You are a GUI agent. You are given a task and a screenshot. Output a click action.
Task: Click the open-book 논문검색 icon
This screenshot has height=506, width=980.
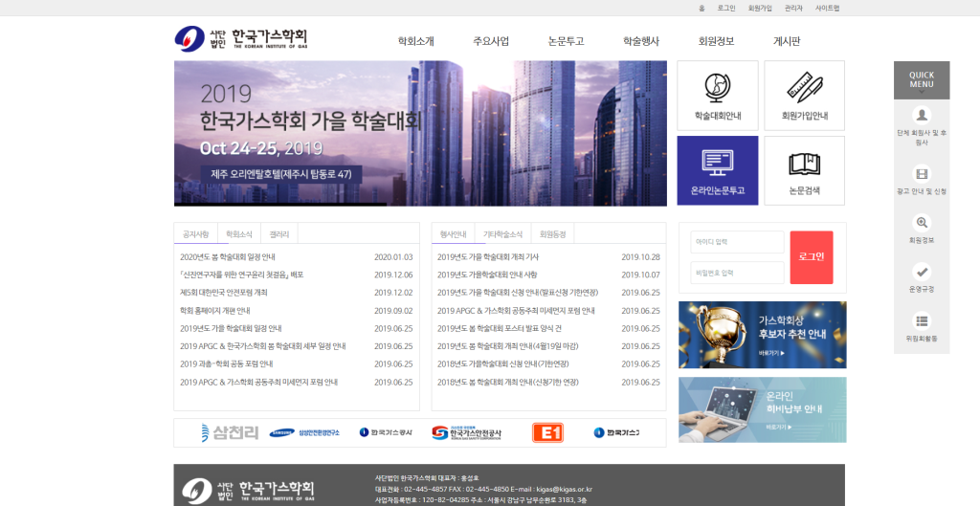coord(804,164)
